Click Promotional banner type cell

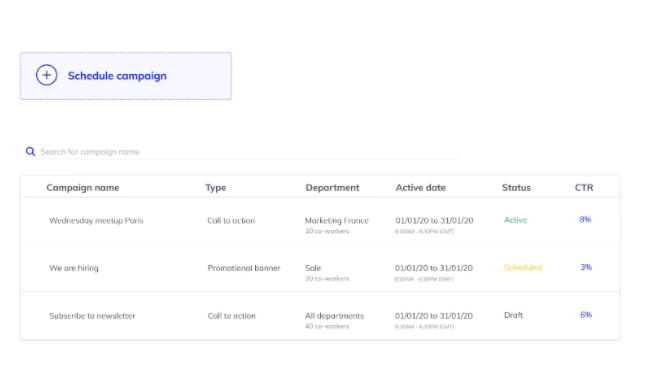pyautogui.click(x=244, y=268)
